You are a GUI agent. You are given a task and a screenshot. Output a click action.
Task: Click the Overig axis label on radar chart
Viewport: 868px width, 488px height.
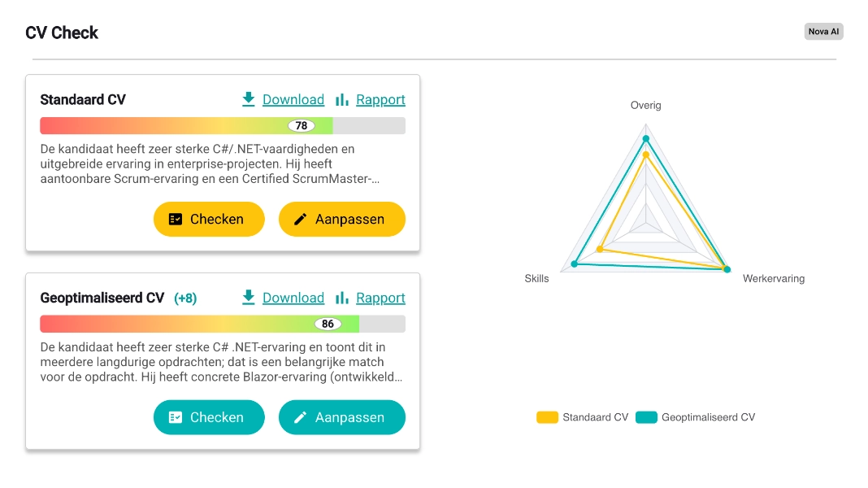(x=646, y=106)
